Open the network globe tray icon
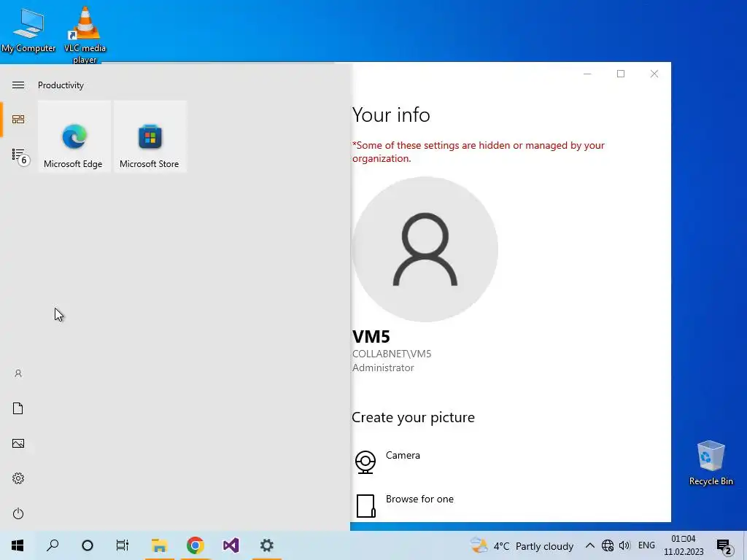The height and width of the screenshot is (560, 747). (x=608, y=545)
